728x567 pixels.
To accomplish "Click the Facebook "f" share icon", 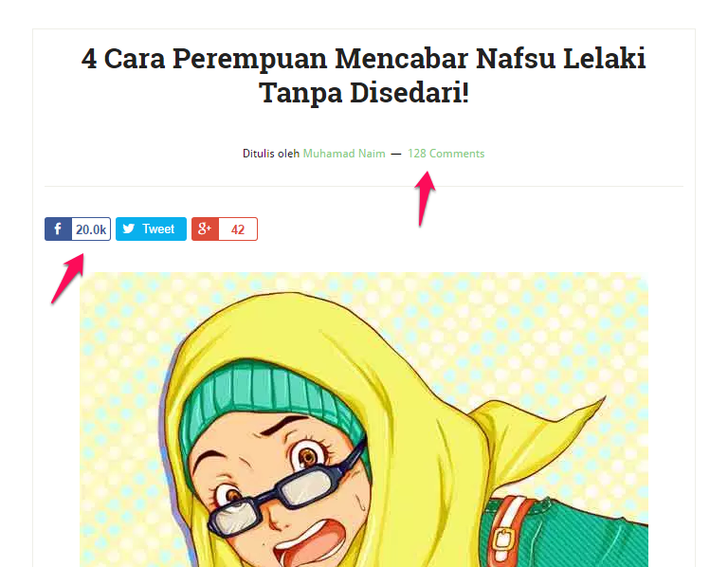I will click(x=58, y=229).
